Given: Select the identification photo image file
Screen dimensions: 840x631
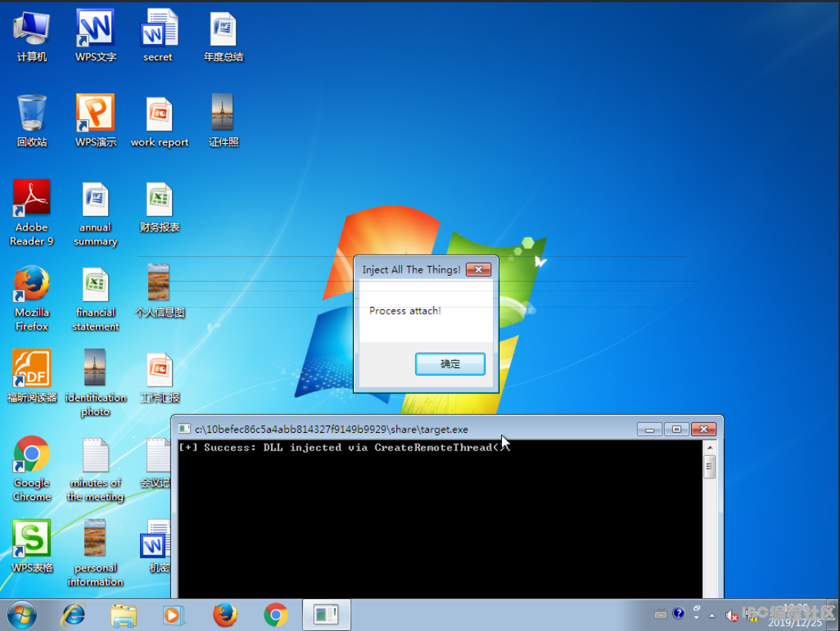Looking at the screenshot, I should click(95, 383).
